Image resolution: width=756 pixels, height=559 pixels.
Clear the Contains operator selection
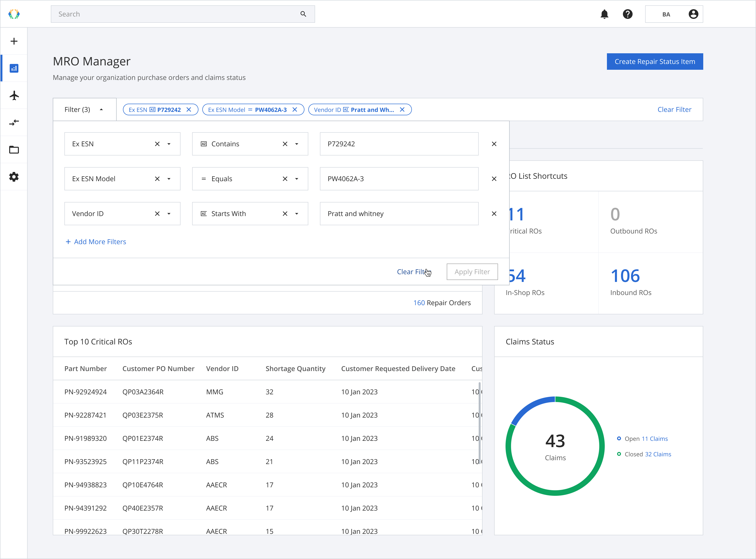[285, 144]
